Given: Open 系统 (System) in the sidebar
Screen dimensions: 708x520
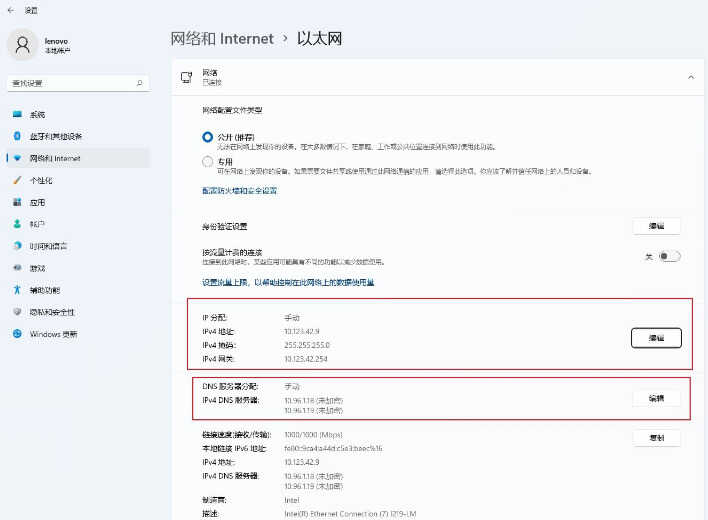Looking at the screenshot, I should (x=37, y=114).
